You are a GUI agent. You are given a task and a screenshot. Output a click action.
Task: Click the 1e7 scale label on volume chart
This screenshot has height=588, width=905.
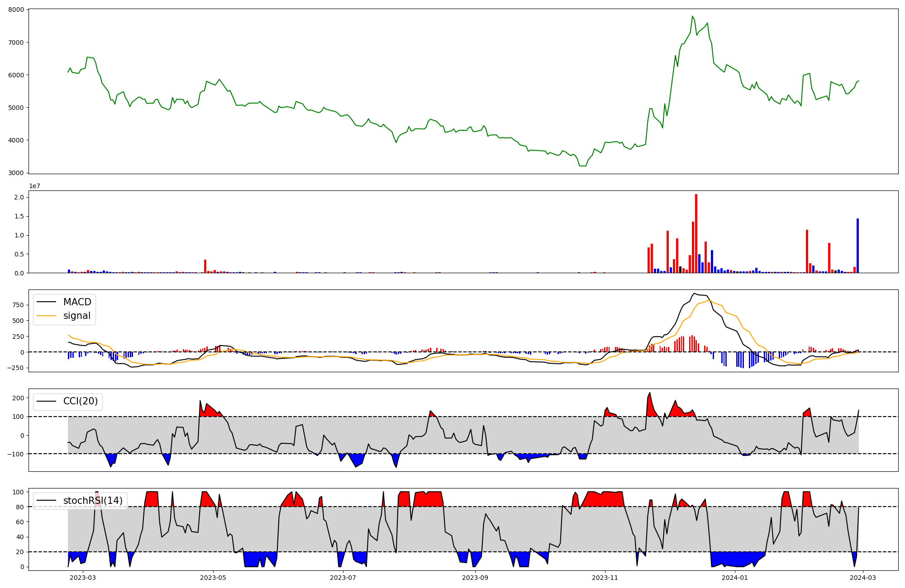click(34, 186)
